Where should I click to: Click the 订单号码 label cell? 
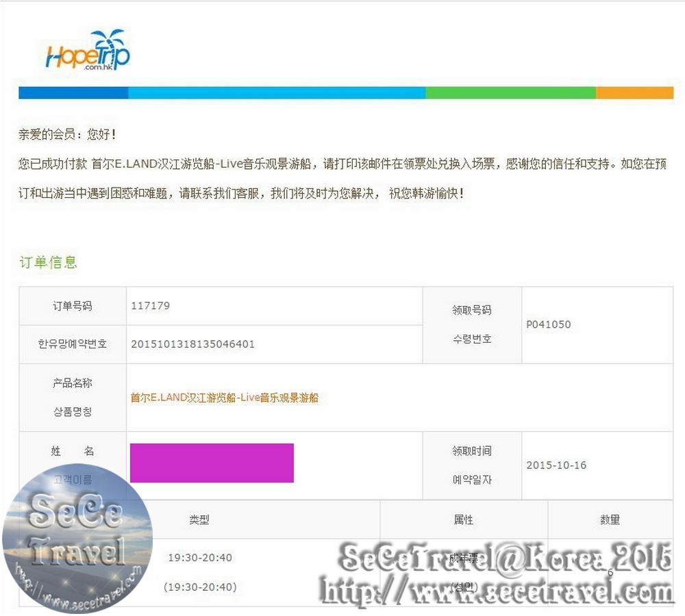click(x=73, y=306)
